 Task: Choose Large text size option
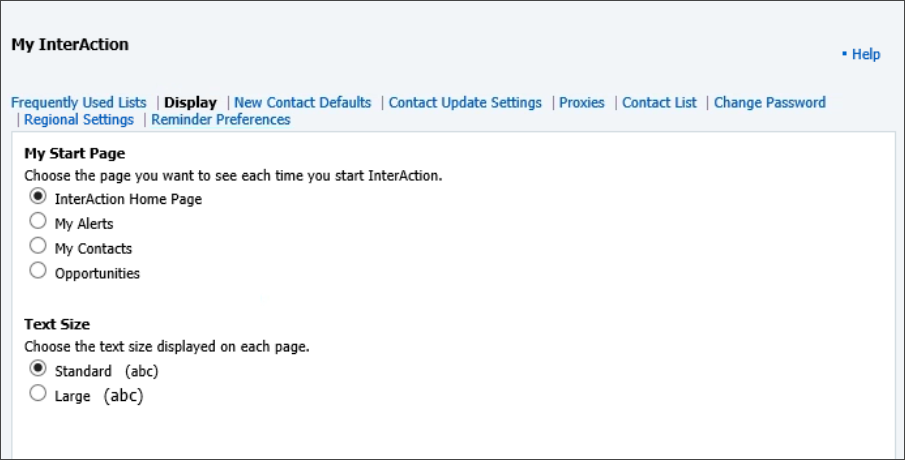point(38,394)
